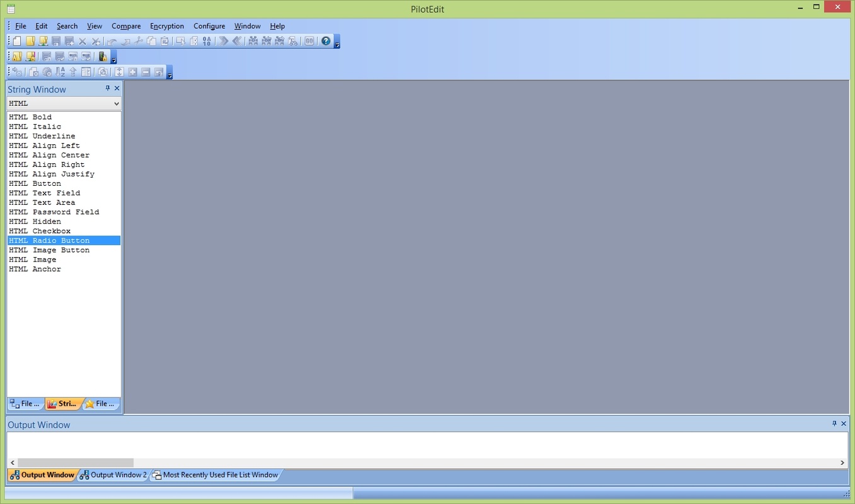
Task: Click the plus box icon in third toolbar
Action: click(x=132, y=72)
